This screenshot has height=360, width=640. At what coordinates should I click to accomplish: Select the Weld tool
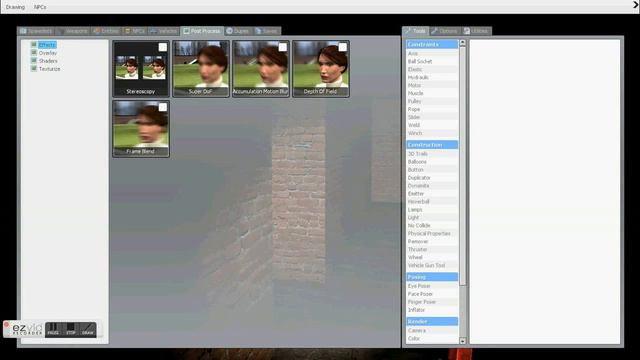click(432, 125)
